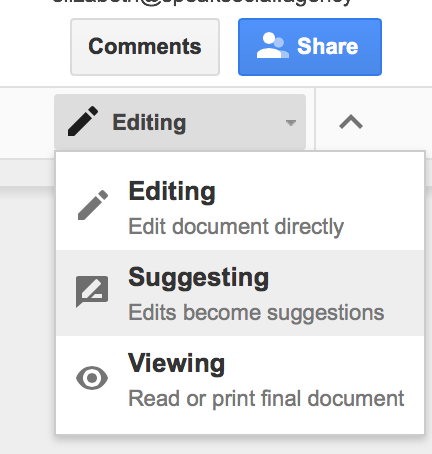Select the Editing mode option
This screenshot has width=432, height=454.
[240, 207]
